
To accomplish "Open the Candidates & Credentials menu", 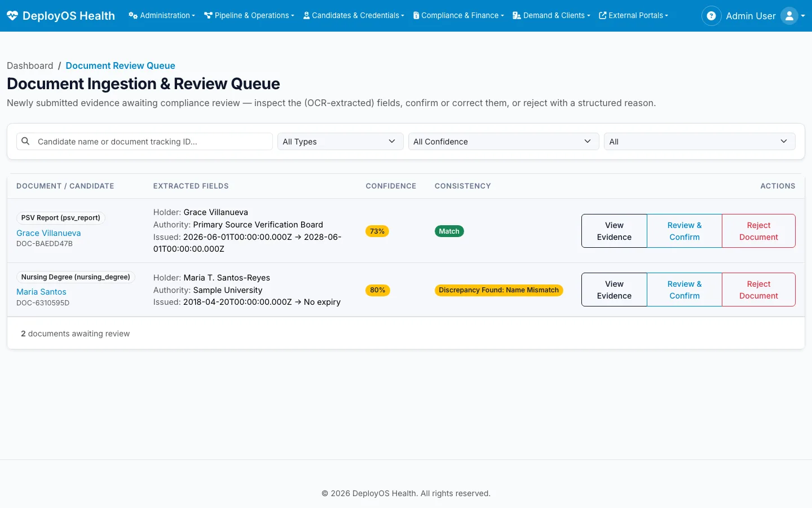I will point(354,15).
